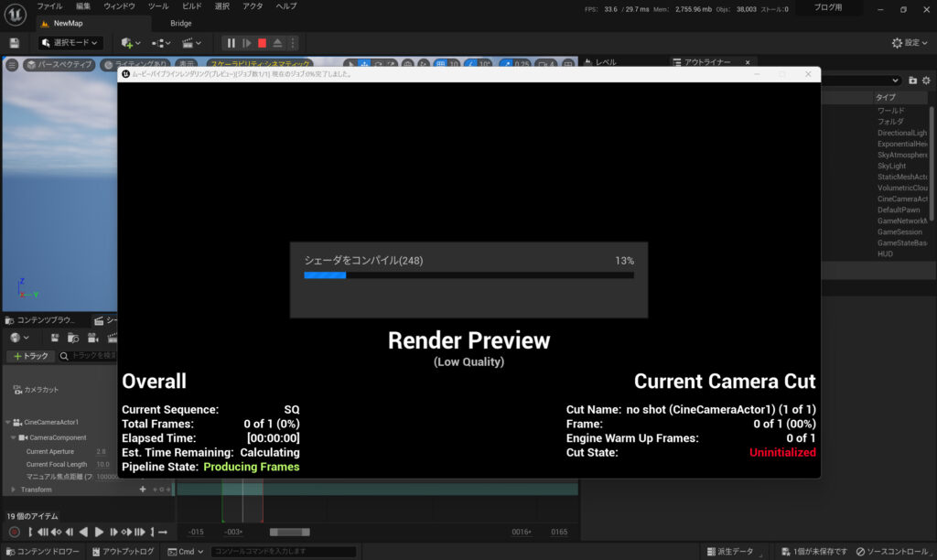Click the eject icon in play toolbar
The height and width of the screenshot is (560, 937).
coord(277,43)
